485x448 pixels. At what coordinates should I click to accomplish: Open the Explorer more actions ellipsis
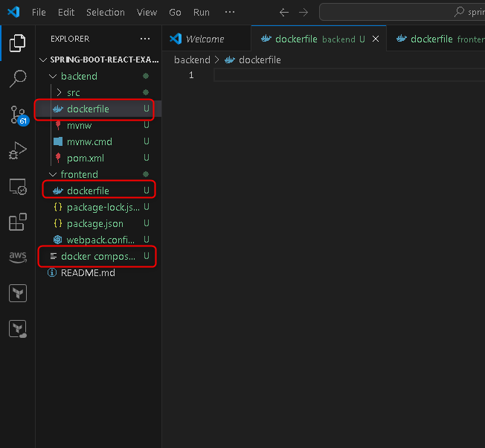pyautogui.click(x=145, y=39)
